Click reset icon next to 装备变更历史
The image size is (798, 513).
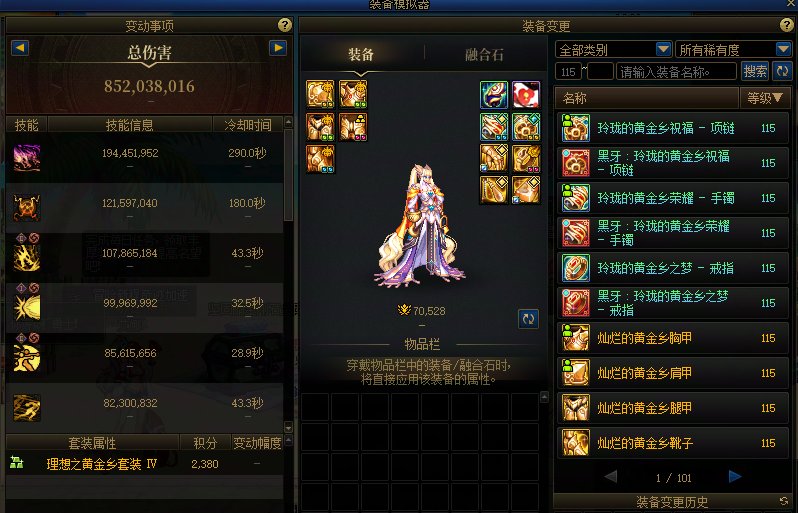pos(784,502)
